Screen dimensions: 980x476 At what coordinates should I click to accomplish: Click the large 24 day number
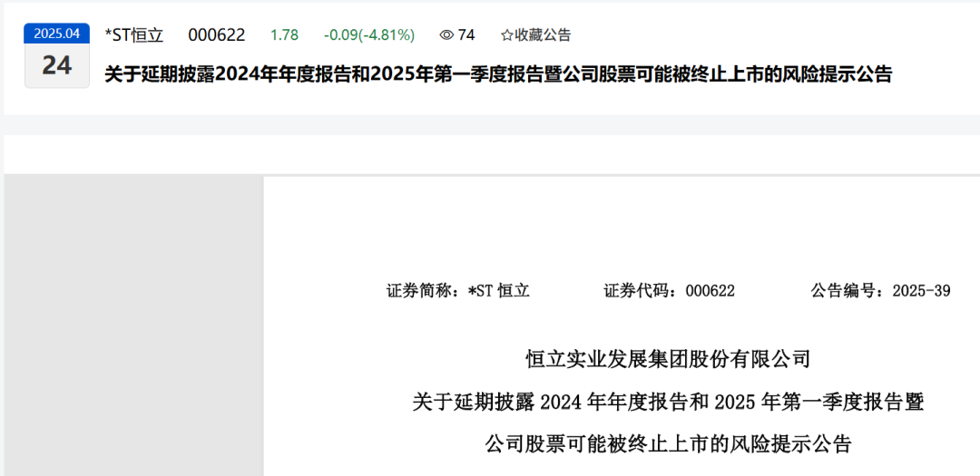tap(57, 65)
